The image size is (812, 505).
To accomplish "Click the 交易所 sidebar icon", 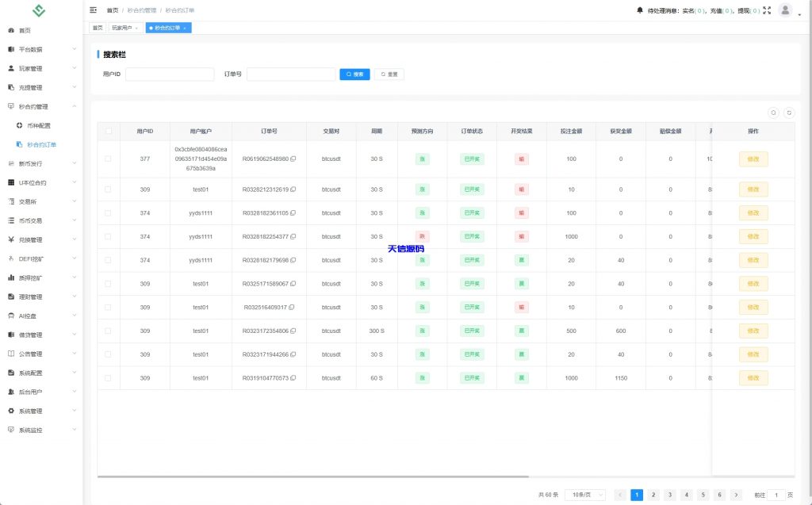I will (11, 201).
